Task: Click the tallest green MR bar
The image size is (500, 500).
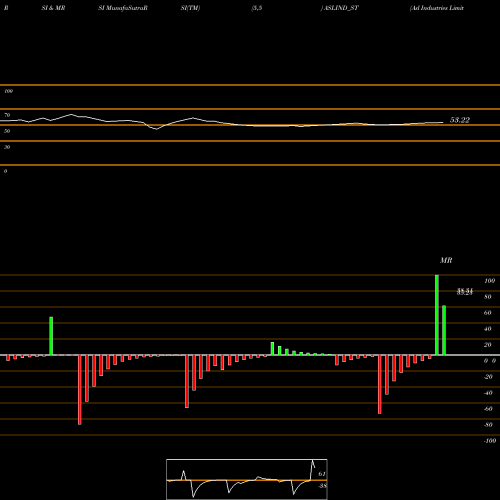Action: [437, 315]
